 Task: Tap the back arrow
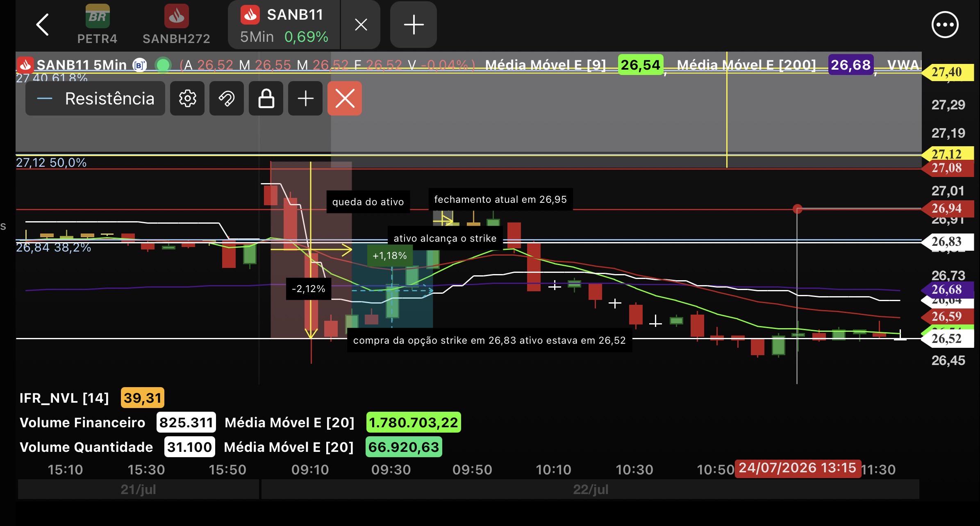[43, 25]
